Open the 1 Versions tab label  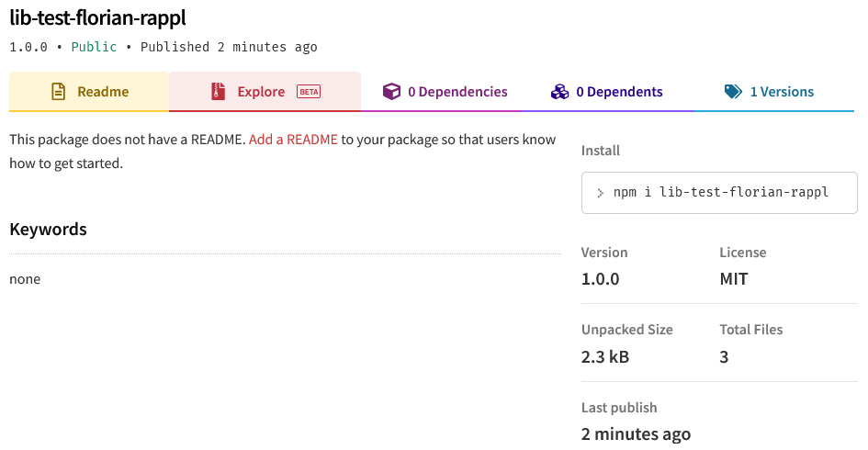pos(782,92)
